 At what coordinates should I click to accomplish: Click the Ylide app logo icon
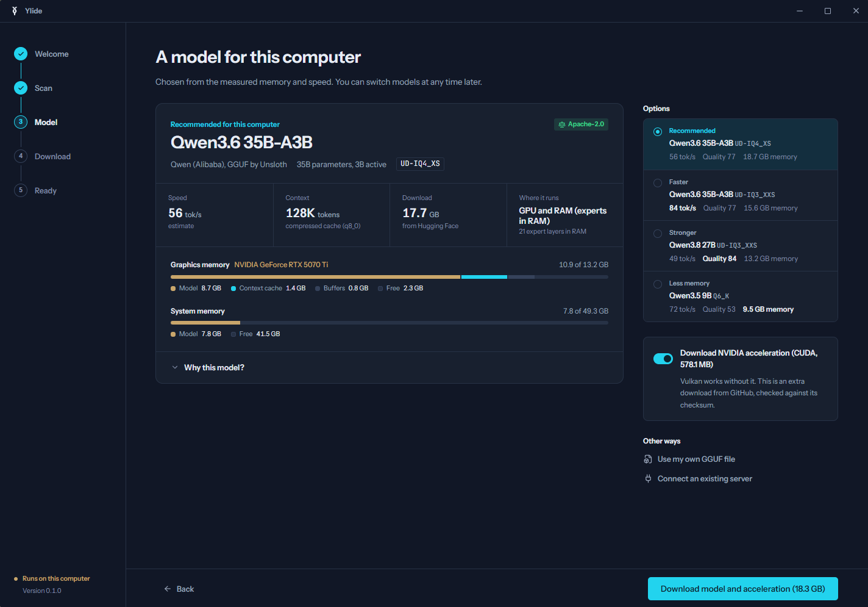(x=15, y=11)
